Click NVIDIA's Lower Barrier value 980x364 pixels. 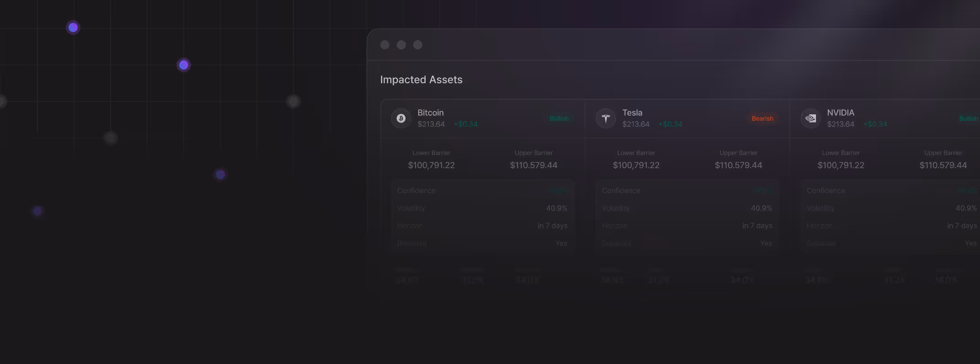[841, 165]
